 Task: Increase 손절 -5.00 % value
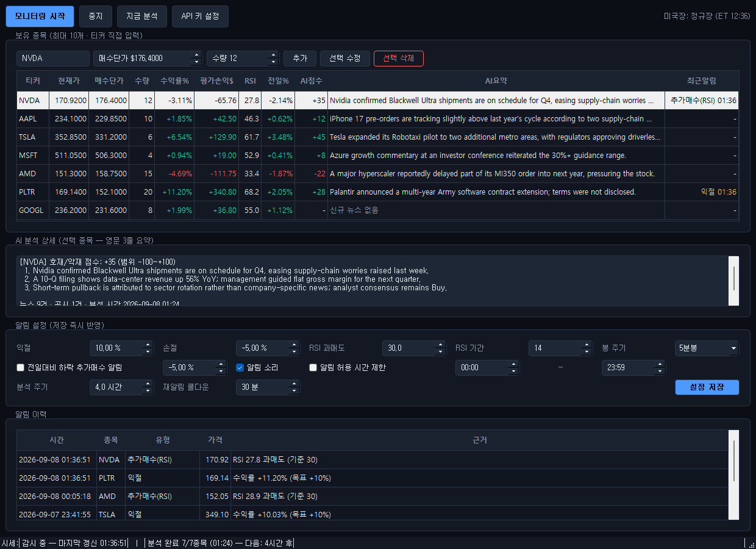[x=294, y=345]
